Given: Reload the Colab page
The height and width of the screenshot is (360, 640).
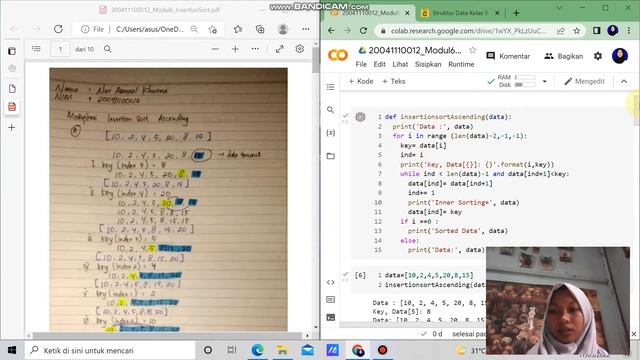Looking at the screenshot, I should (x=363, y=31).
